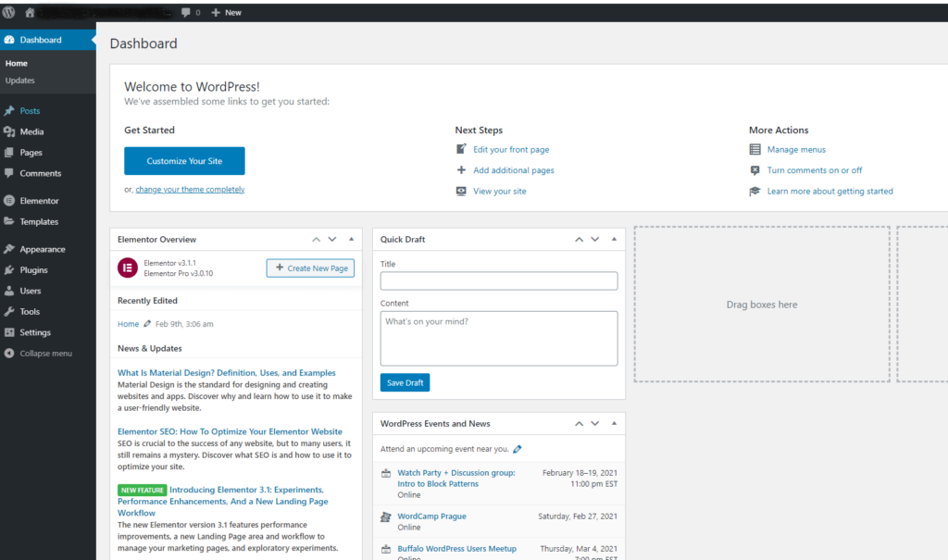Click the Manage menus list icon
Screen dimensions: 948x560
(755, 149)
